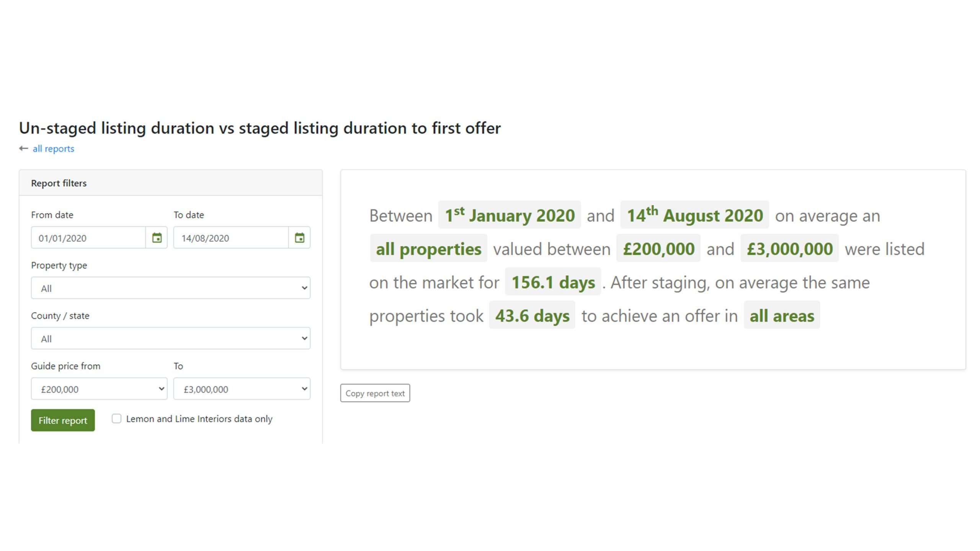
Task: Click the all properties highlighted text
Action: point(428,248)
